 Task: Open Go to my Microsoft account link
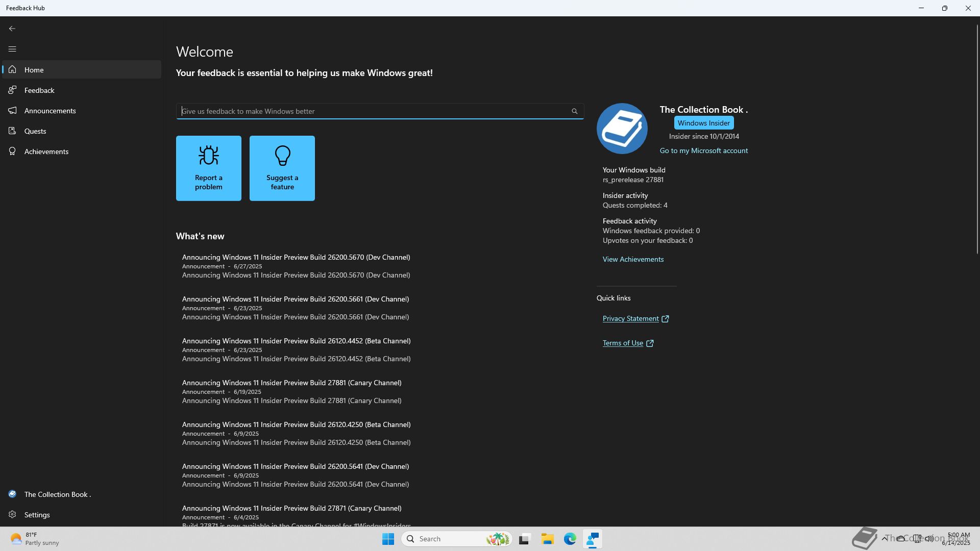[703, 151]
